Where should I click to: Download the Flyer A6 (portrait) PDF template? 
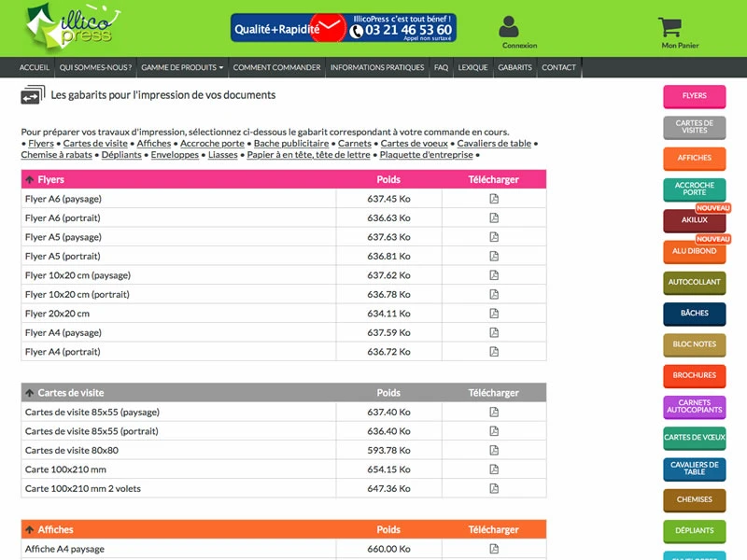coord(494,217)
